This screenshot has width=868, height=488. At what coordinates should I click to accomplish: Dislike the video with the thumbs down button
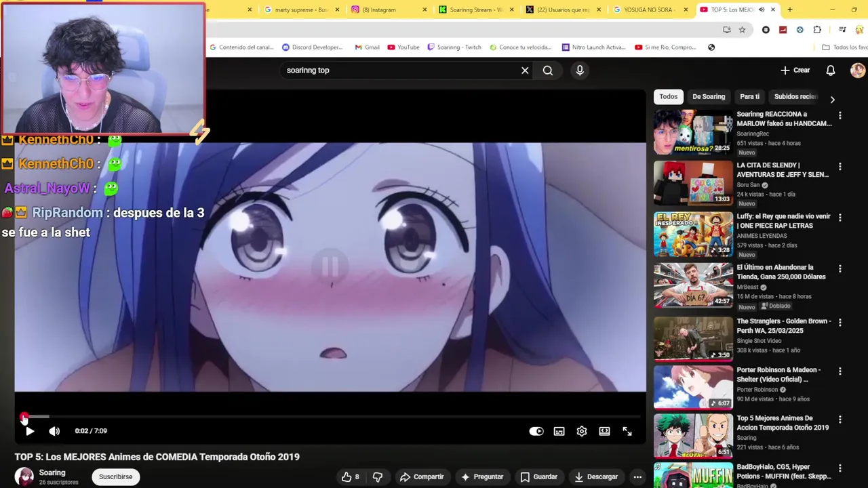coord(378,476)
